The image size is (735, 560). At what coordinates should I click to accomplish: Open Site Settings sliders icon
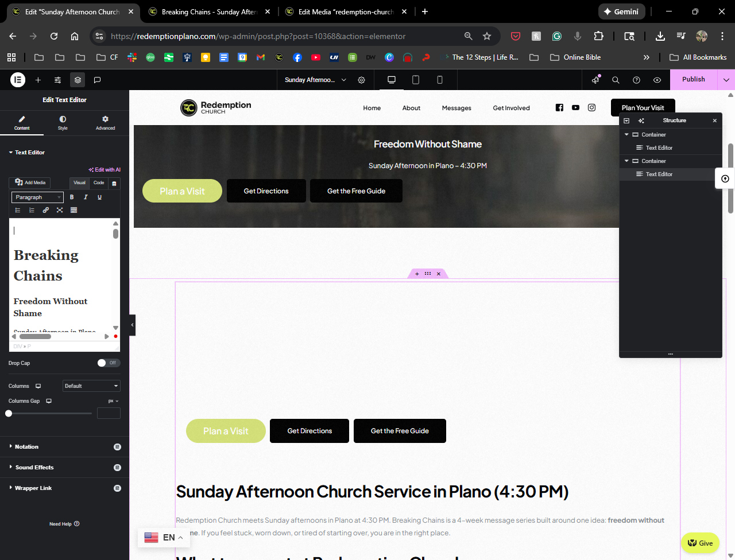[x=58, y=80]
